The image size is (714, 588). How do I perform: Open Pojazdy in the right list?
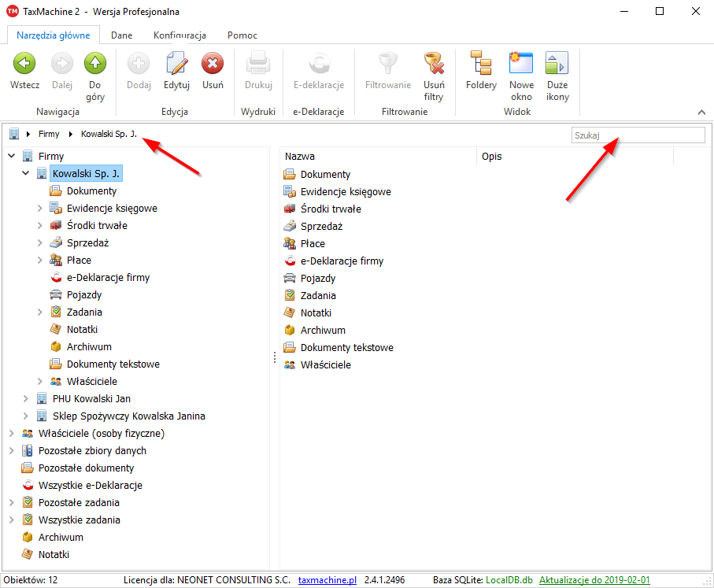coord(318,279)
